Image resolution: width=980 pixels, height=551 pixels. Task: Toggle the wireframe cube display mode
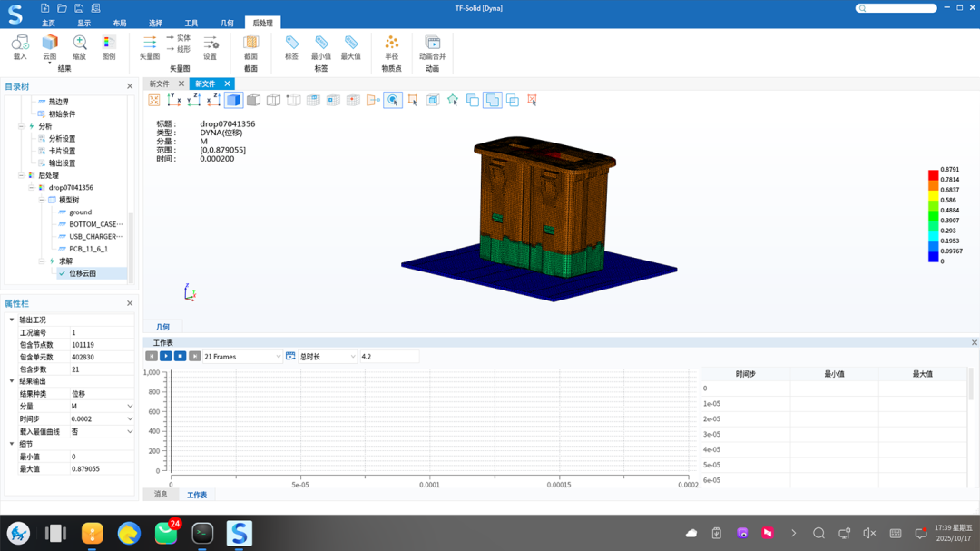coord(273,100)
